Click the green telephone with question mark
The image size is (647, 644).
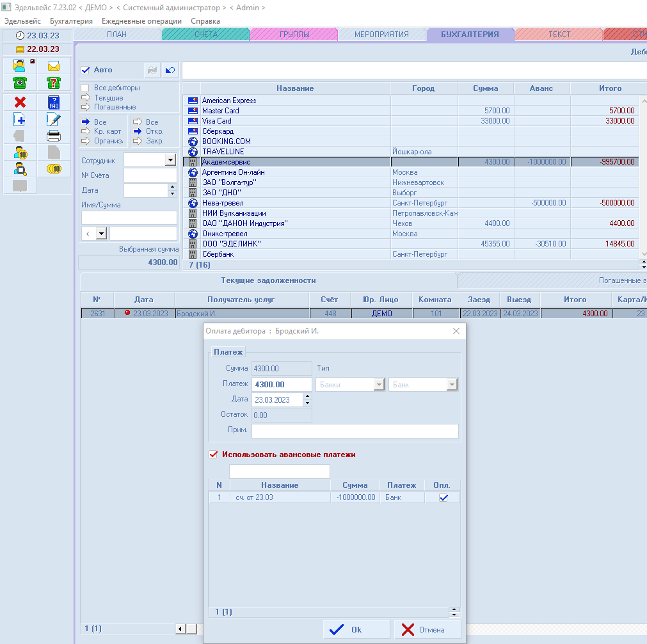click(54, 83)
